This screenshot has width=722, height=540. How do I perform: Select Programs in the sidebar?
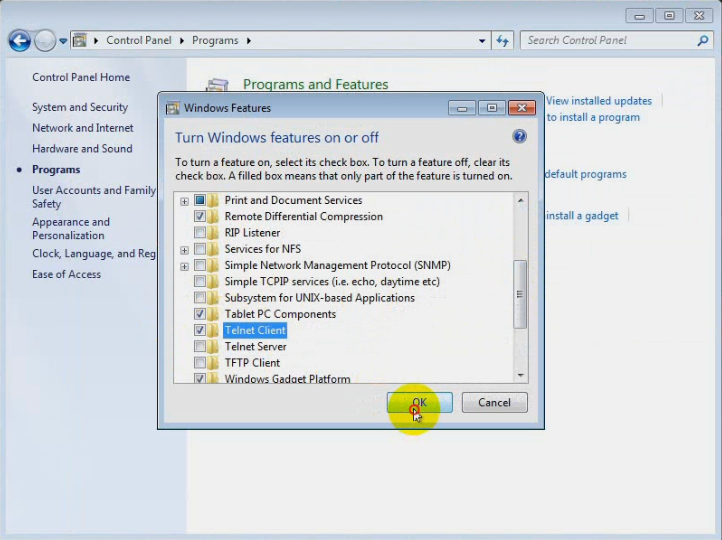(56, 169)
